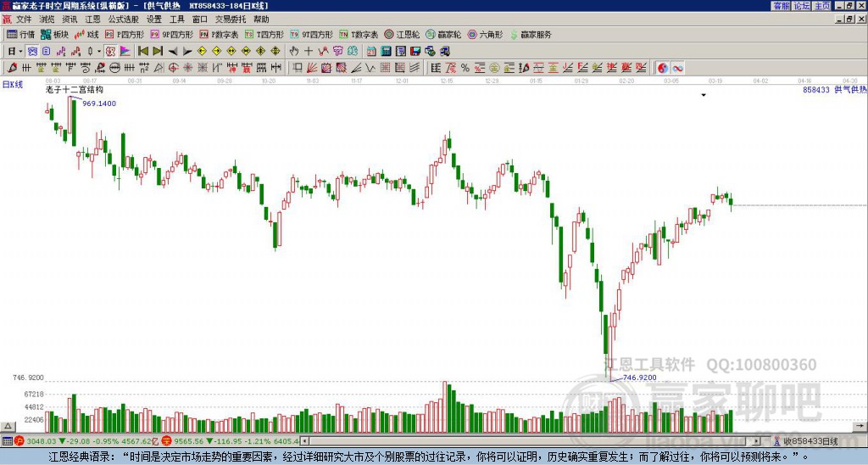Click the 主页 homepage link
The image size is (868, 465).
821,6
